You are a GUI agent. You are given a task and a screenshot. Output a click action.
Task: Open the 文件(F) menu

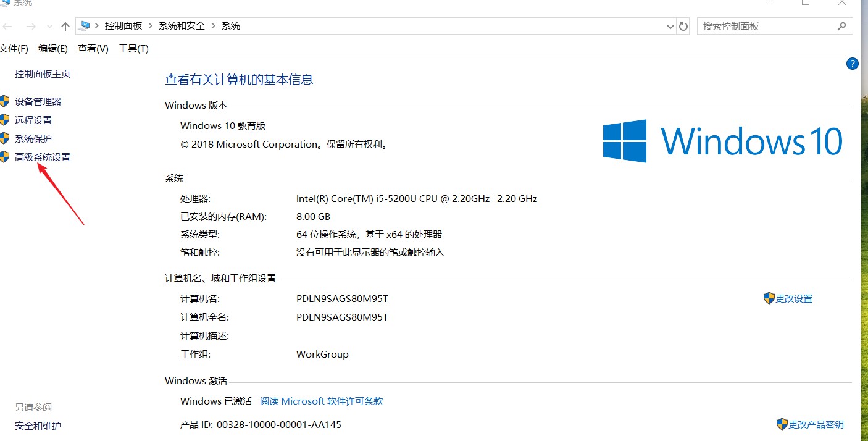coord(14,49)
